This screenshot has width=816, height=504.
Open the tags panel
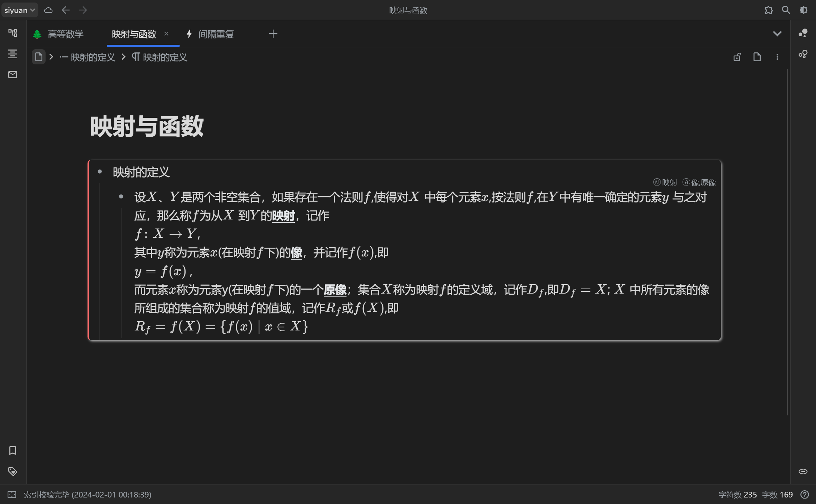tap(13, 471)
